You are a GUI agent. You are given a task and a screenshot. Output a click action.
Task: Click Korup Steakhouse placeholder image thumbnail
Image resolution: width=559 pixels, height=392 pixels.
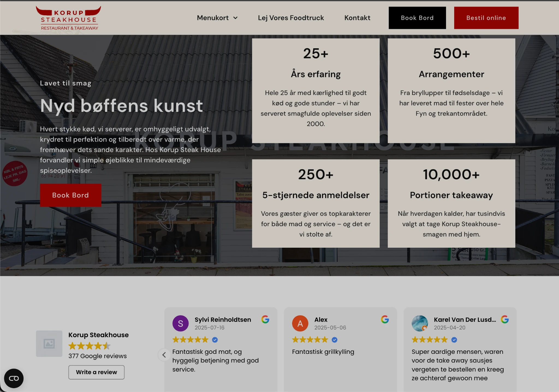(49, 343)
